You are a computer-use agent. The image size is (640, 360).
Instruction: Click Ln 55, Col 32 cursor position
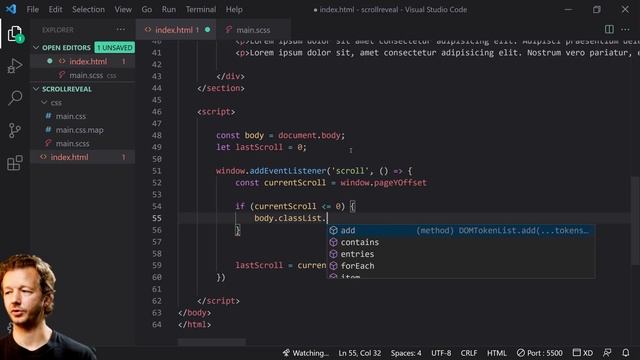coord(359,353)
